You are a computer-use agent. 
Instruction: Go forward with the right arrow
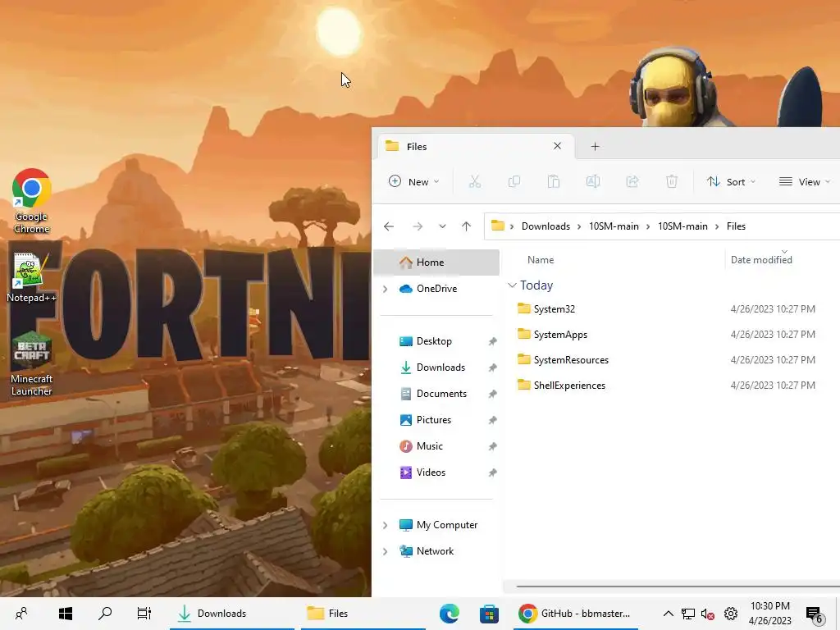(x=418, y=226)
